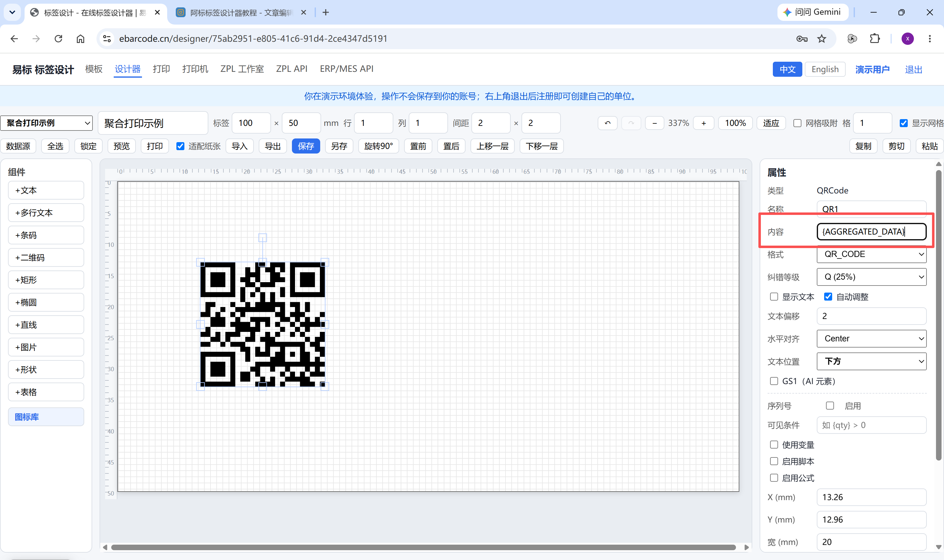This screenshot has width=944, height=560.
Task: Click the 名称 QR1 input field
Action: coord(871,209)
